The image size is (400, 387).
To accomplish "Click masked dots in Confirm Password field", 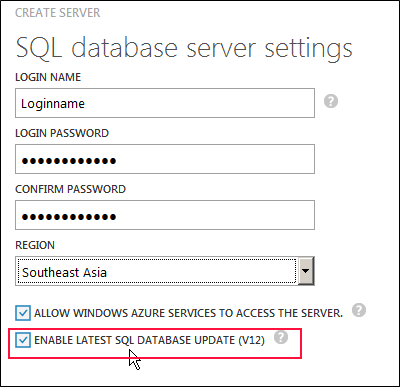I will pos(69,217).
